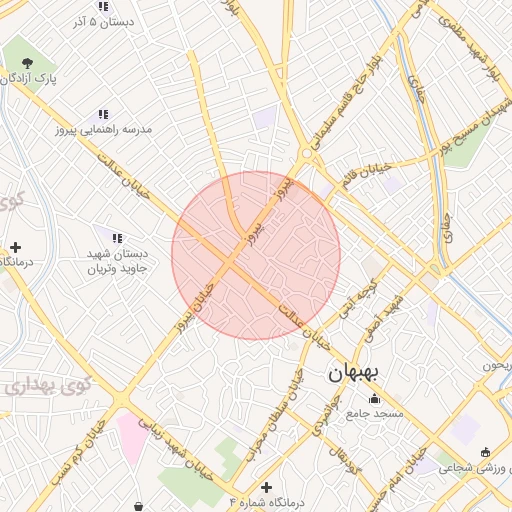
Task: Click the خیابان قائم street label
Action: (x=366, y=175)
